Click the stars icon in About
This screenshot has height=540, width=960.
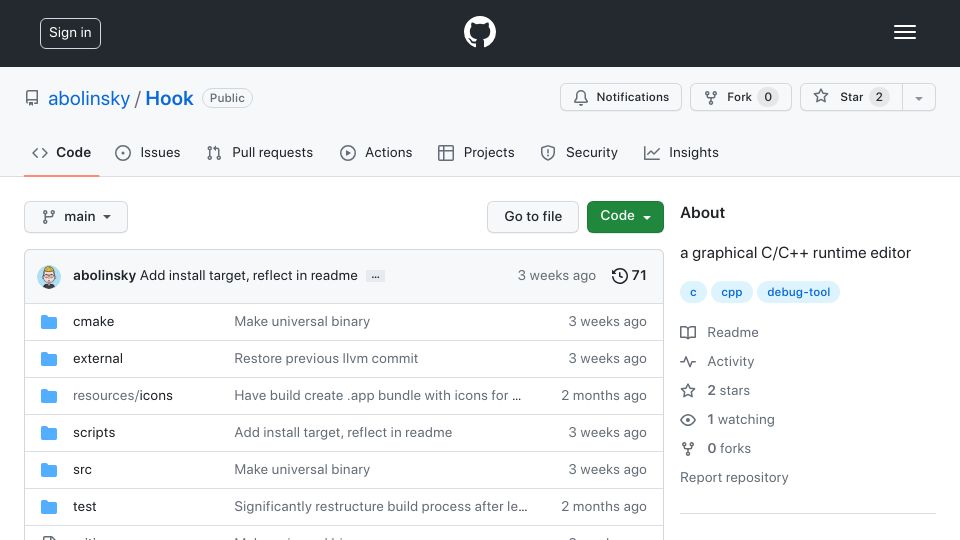[688, 391]
